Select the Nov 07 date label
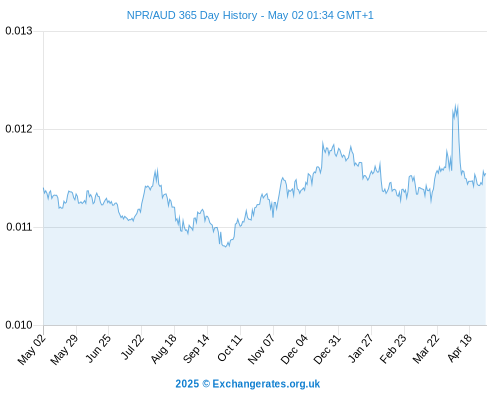 [x=261, y=349]
